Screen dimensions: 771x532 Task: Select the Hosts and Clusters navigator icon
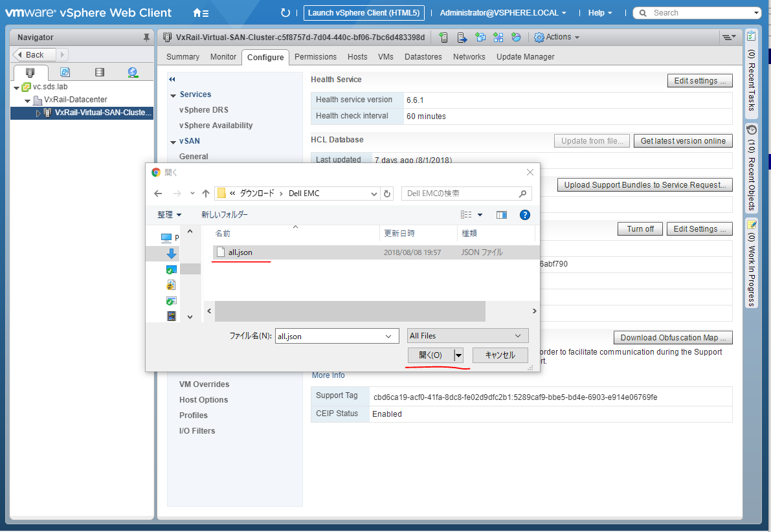[x=30, y=72]
